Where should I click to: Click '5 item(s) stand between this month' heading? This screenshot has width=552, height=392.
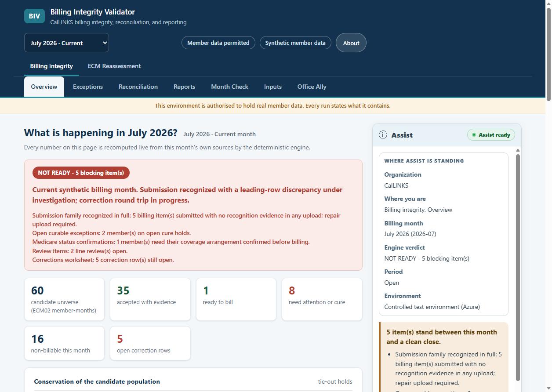442,337
